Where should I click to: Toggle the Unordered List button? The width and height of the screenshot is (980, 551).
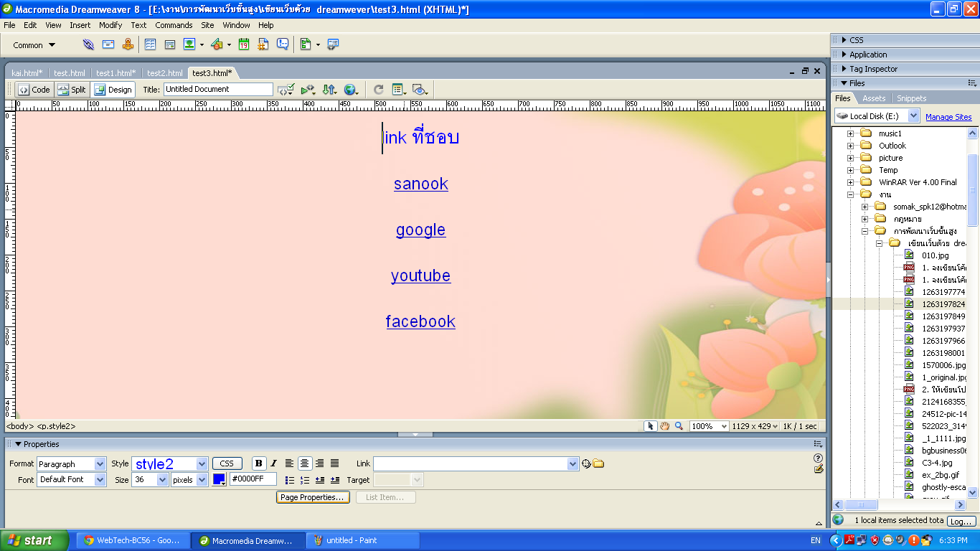290,480
